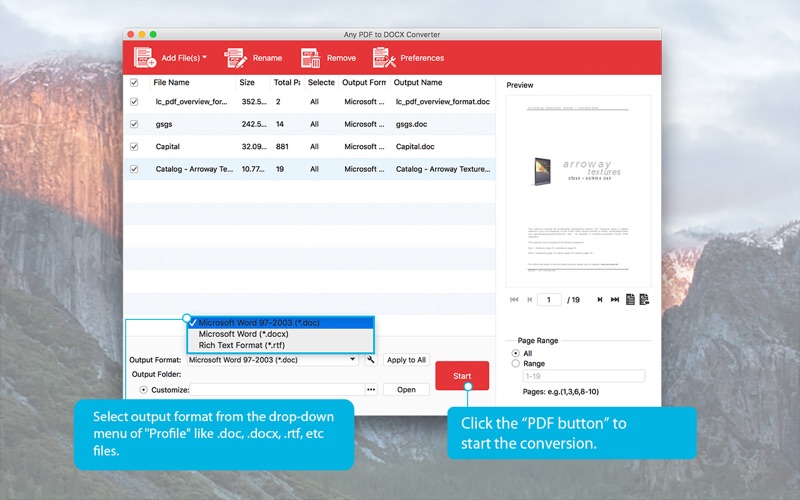Click the Open output folder button
Viewport: 800px width, 500px height.
coord(406,390)
